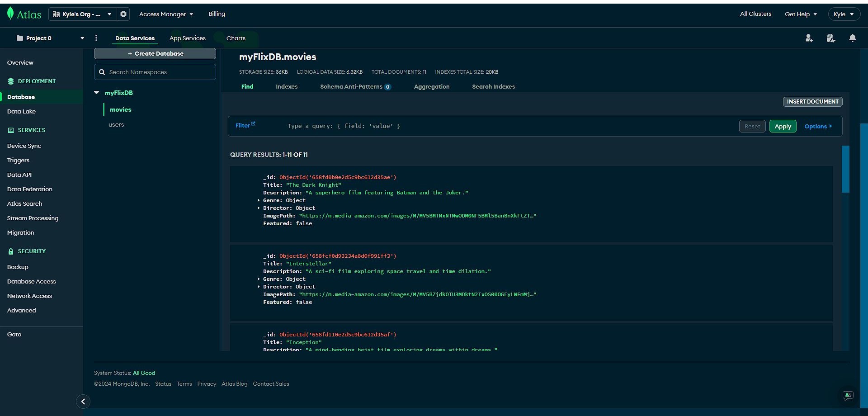Image resolution: width=868 pixels, height=416 pixels.
Task: Expand Director object in The Dark Knight
Action: pos(259,208)
